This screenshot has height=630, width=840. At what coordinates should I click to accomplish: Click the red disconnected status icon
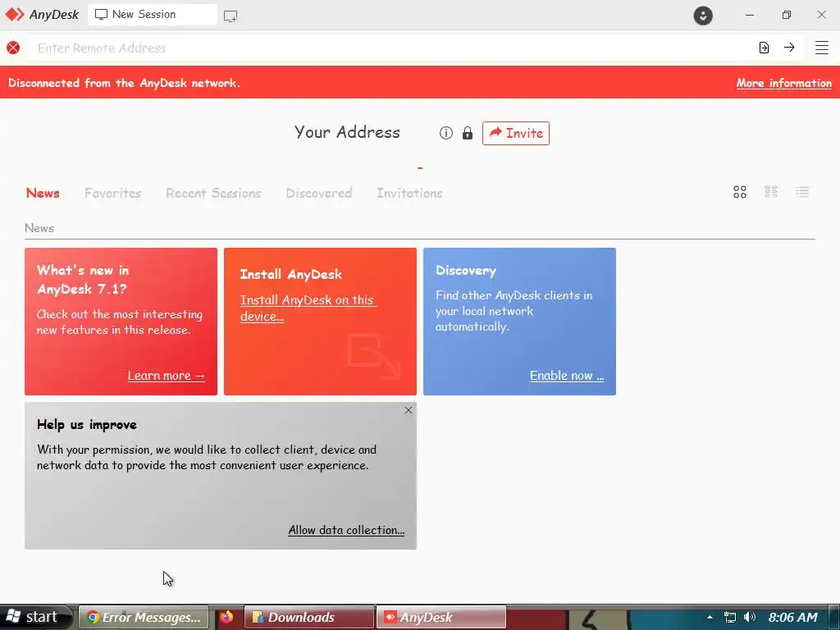coord(13,48)
